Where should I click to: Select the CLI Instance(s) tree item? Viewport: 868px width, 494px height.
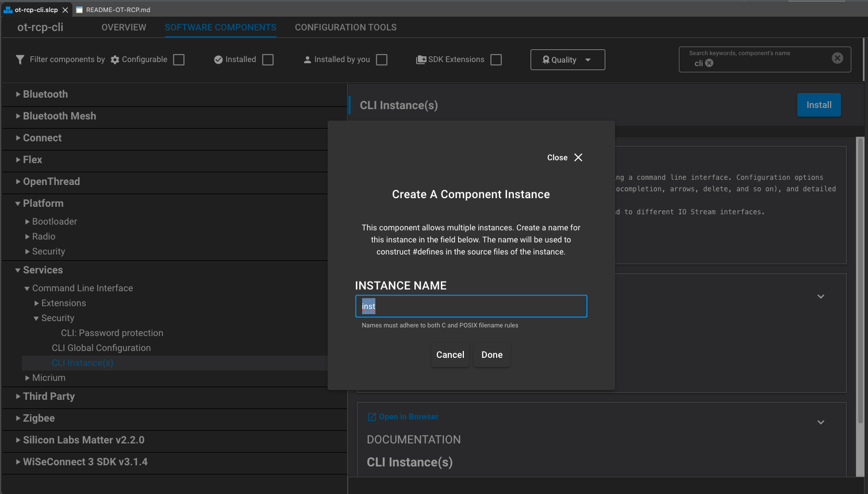tap(83, 363)
